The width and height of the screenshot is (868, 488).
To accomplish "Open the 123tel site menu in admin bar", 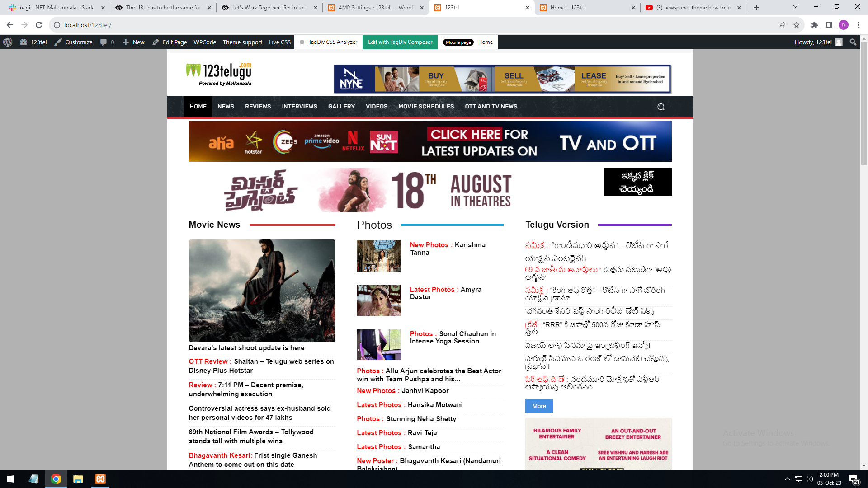I will pyautogui.click(x=33, y=42).
